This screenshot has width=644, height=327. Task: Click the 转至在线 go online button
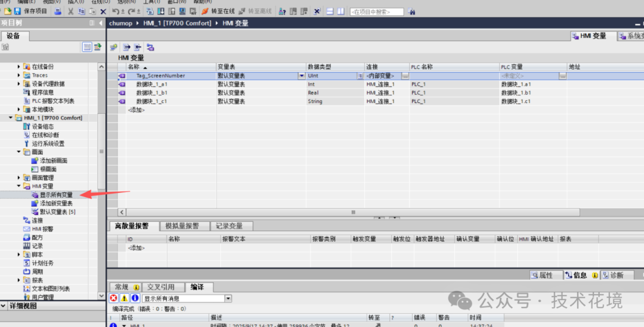(218, 11)
